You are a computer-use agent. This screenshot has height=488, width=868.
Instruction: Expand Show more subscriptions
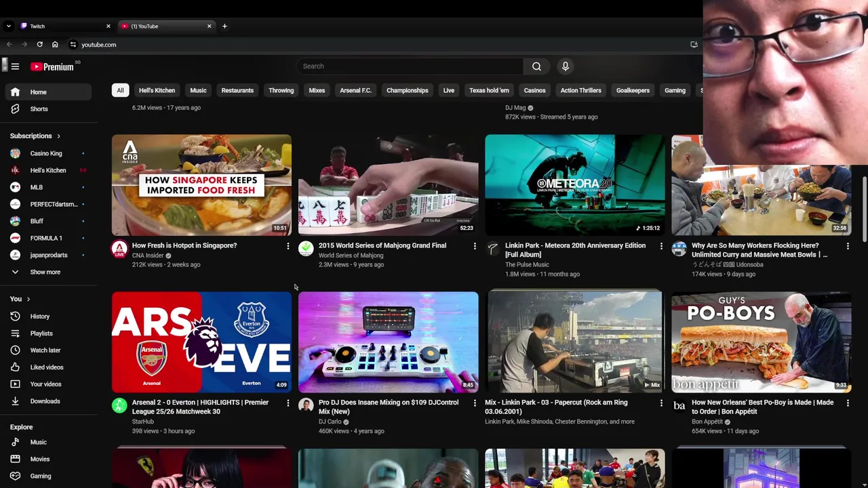coord(47,272)
